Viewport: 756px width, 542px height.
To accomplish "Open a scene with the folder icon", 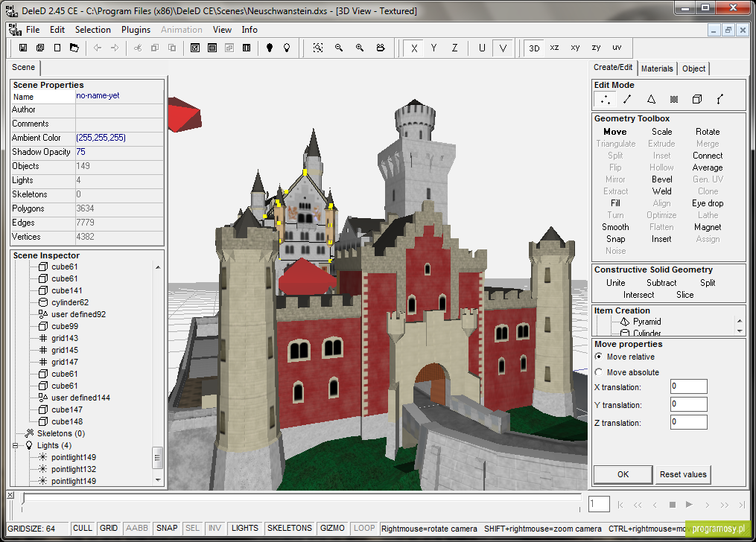I will pyautogui.click(x=74, y=48).
